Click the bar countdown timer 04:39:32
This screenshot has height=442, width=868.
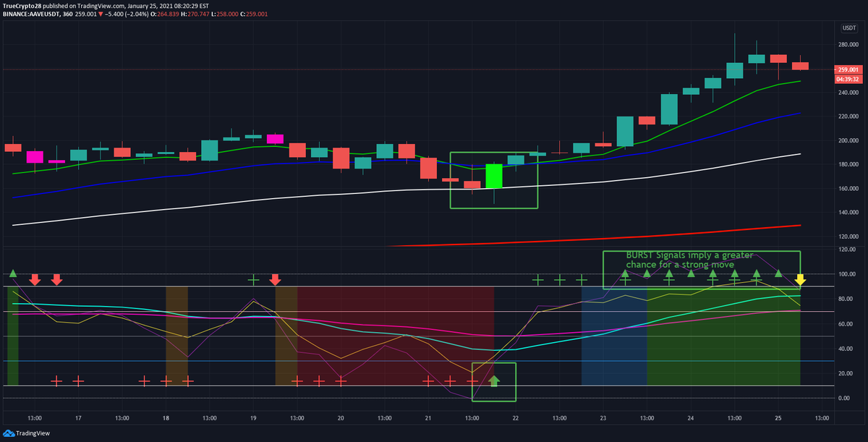coord(848,78)
